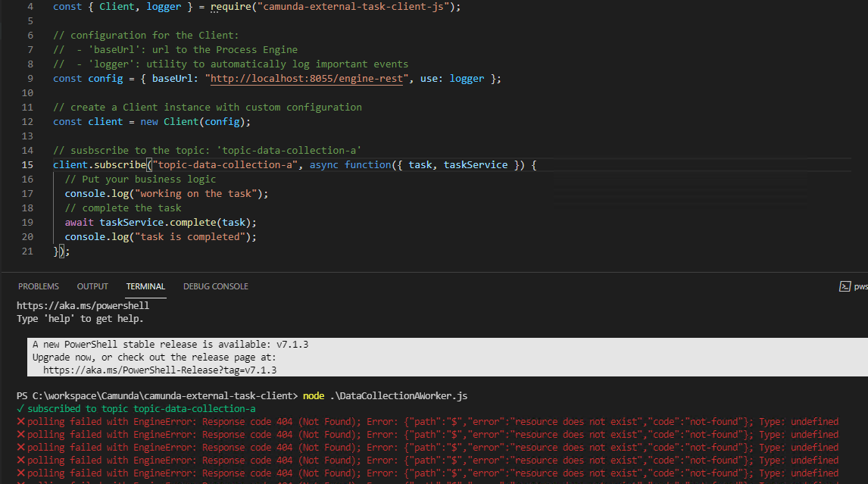Click the subscribe method on line 15

120,165
